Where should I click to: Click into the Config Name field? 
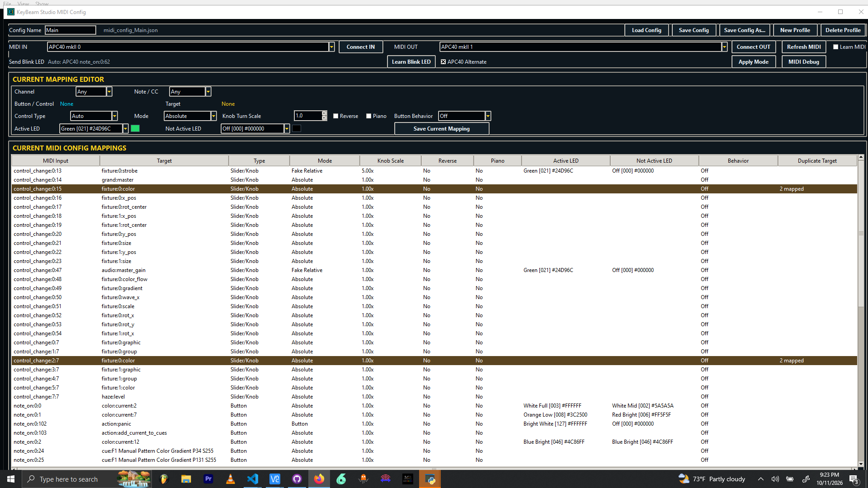70,30
